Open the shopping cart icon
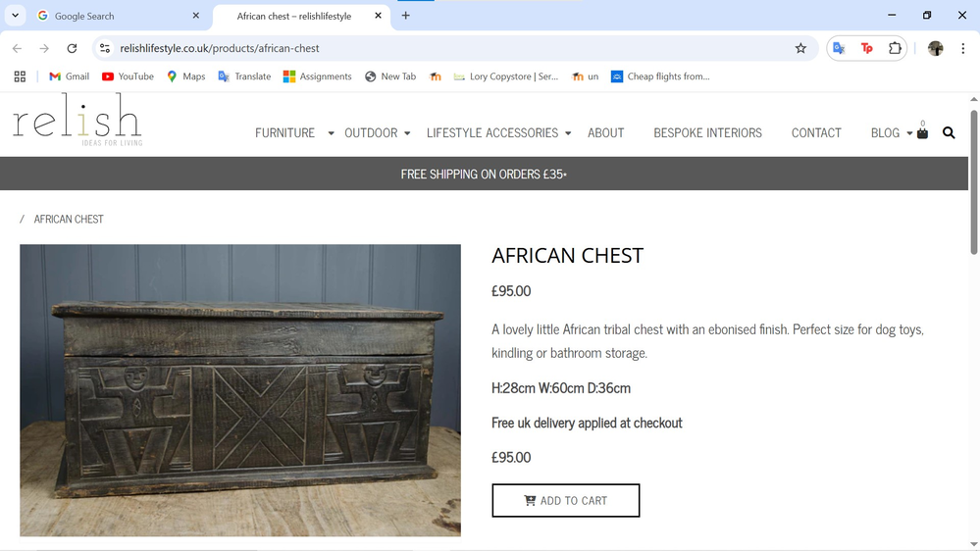This screenshot has width=980, height=551. coord(922,133)
